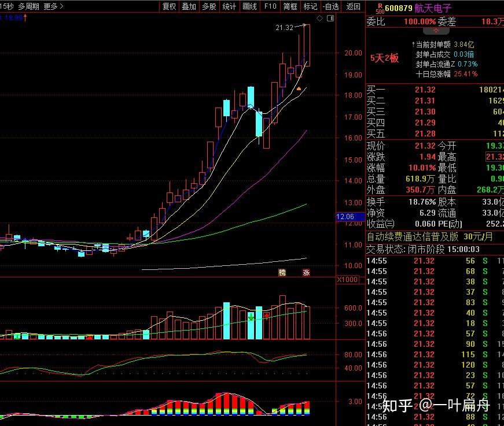504x426 pixels.
Task: Remove stock from watchlist via -自选
Action: pos(331,6)
